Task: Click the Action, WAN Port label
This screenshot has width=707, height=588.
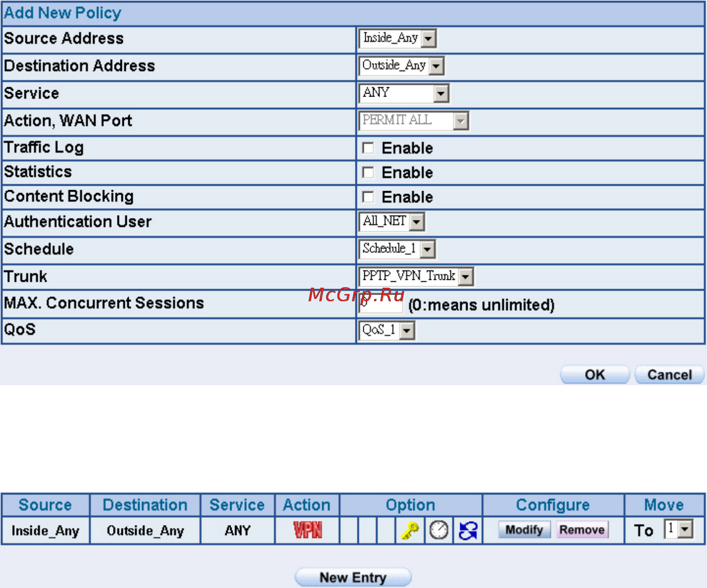Action: (x=68, y=121)
